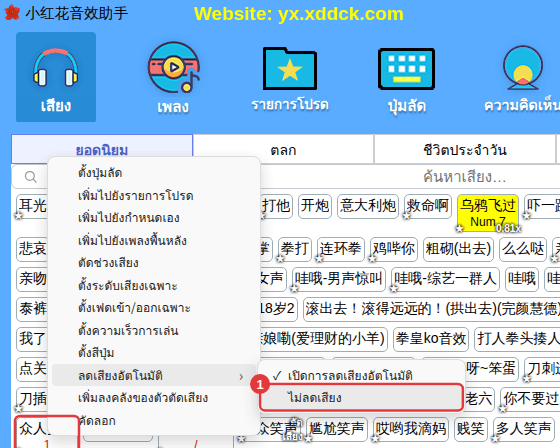Play the 粗砌(出去) sound button
The width and height of the screenshot is (560, 448).
pyautogui.click(x=458, y=249)
